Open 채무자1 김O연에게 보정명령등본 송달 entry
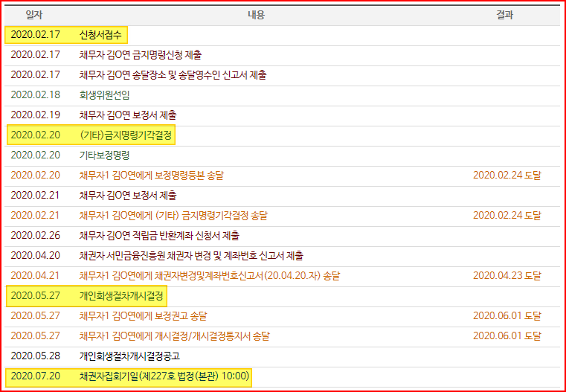 (x=151, y=176)
